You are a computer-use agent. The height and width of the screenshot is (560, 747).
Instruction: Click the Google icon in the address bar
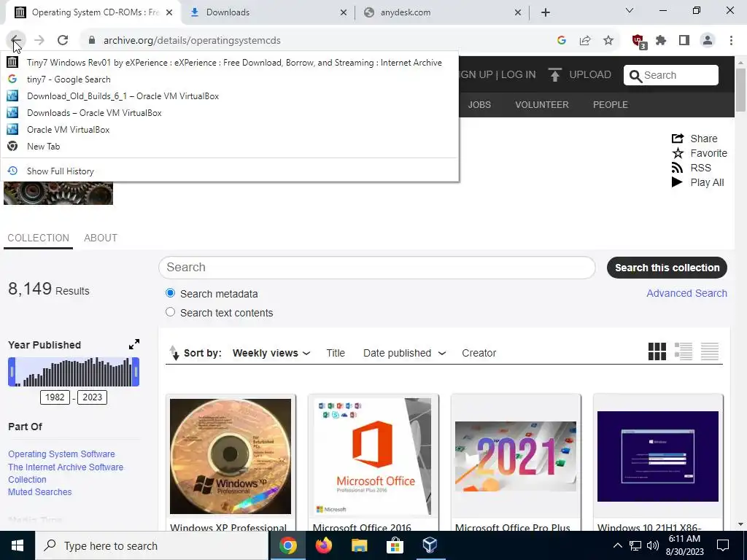(562, 41)
